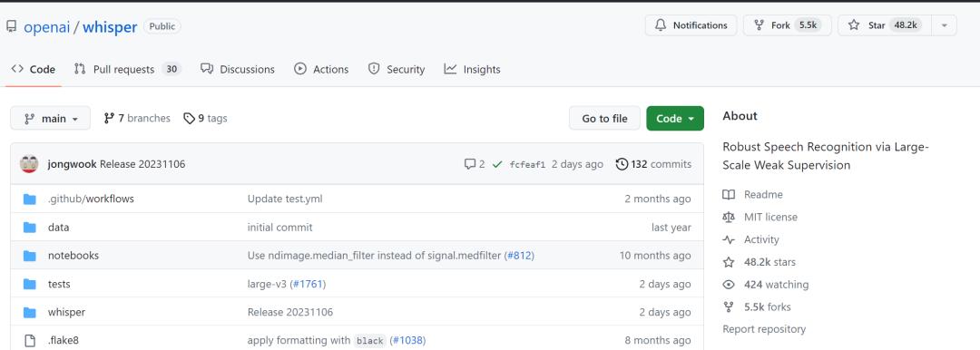The height and width of the screenshot is (350, 980).
Task: Click the eye icon beside watching
Action: point(729,285)
